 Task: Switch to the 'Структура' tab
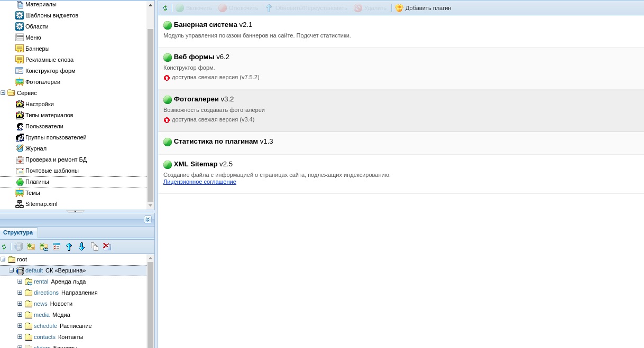click(18, 232)
